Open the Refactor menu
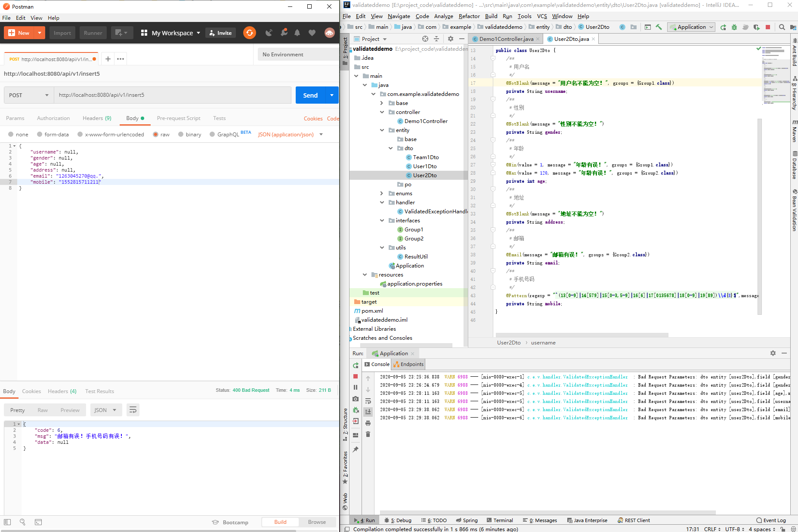Screen dimensions: 798x532 tap(469, 16)
